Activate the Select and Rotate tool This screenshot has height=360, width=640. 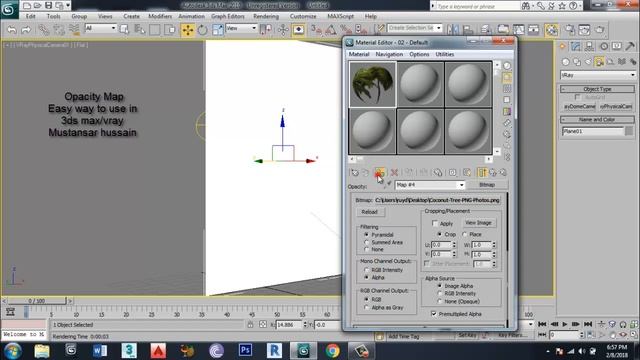pos(202,30)
